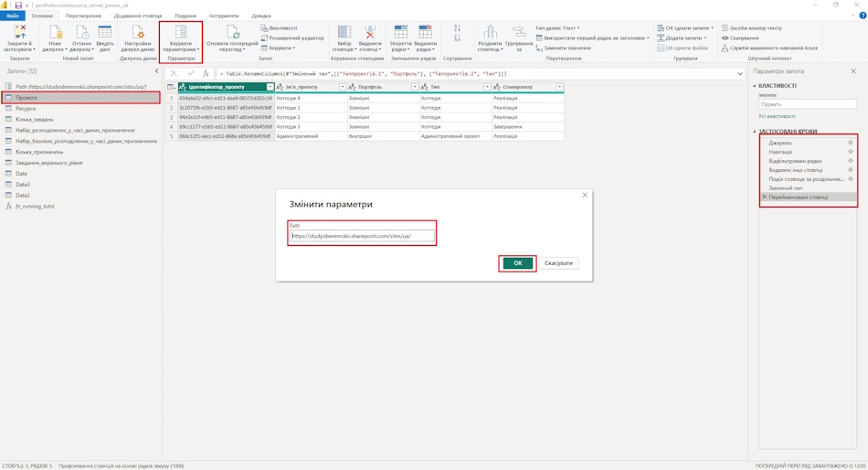Collapse the ВЛАСТИВОСТІ section
Screen dimensions: 868x470
[x=755, y=86]
